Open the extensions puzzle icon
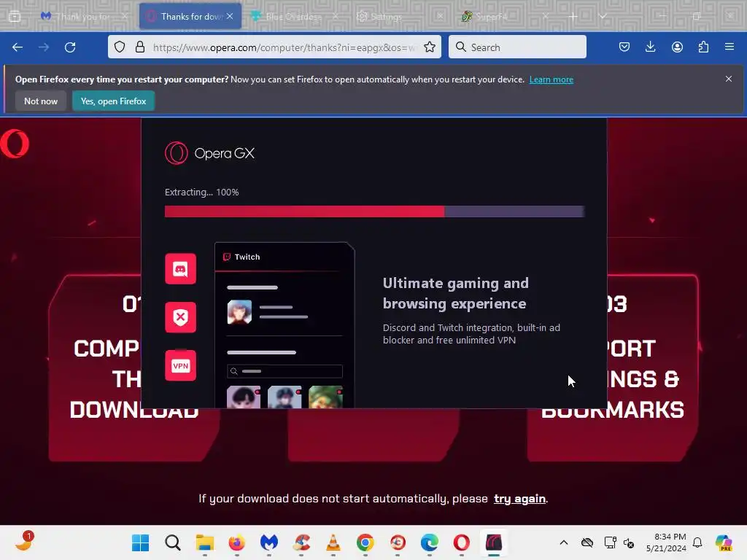Image resolution: width=747 pixels, height=560 pixels. [703, 47]
